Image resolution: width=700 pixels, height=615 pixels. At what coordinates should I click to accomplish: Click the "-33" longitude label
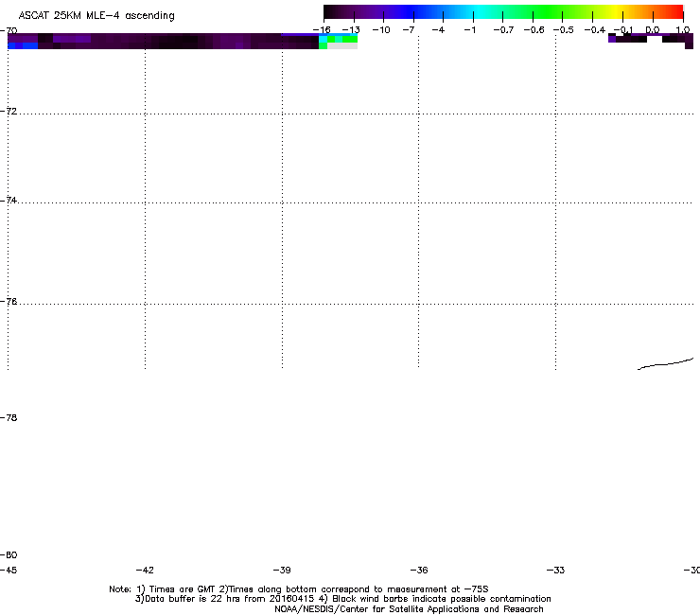[555, 570]
